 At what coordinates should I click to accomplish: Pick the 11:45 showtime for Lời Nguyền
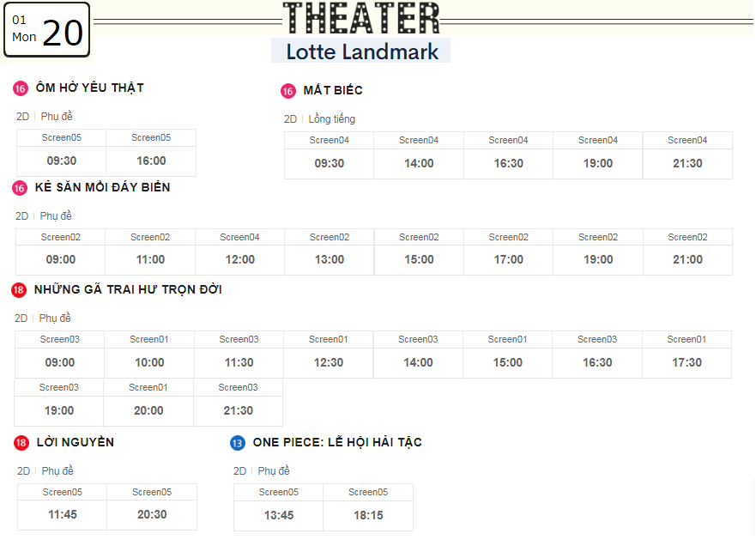coord(62,514)
